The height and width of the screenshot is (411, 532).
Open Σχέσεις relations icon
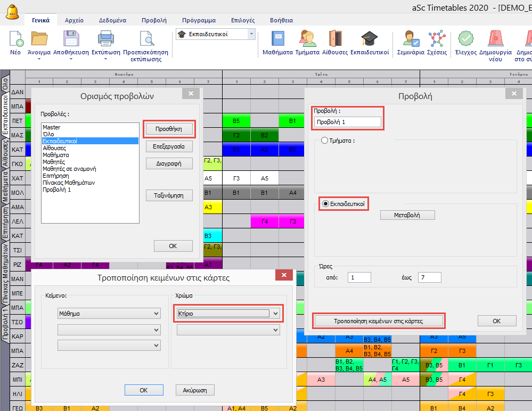coord(437,40)
